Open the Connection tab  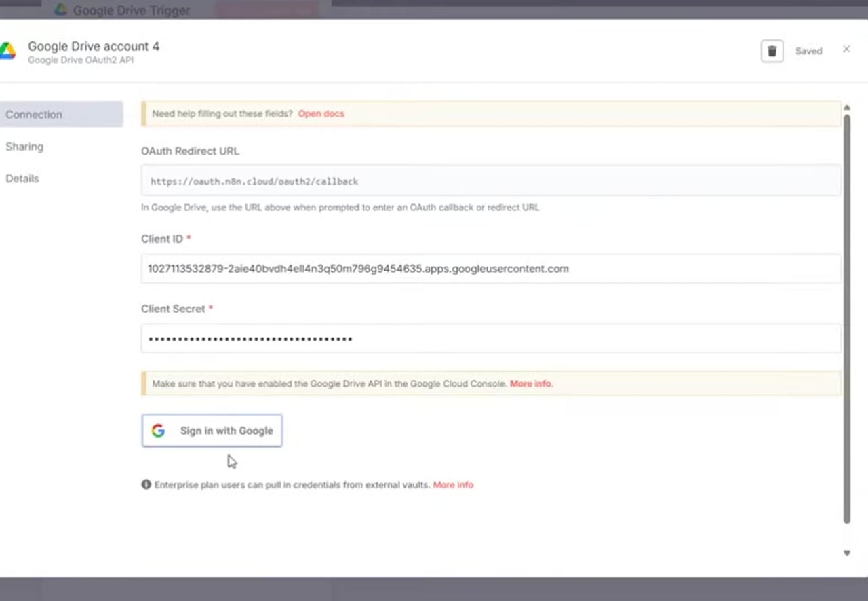coord(61,114)
